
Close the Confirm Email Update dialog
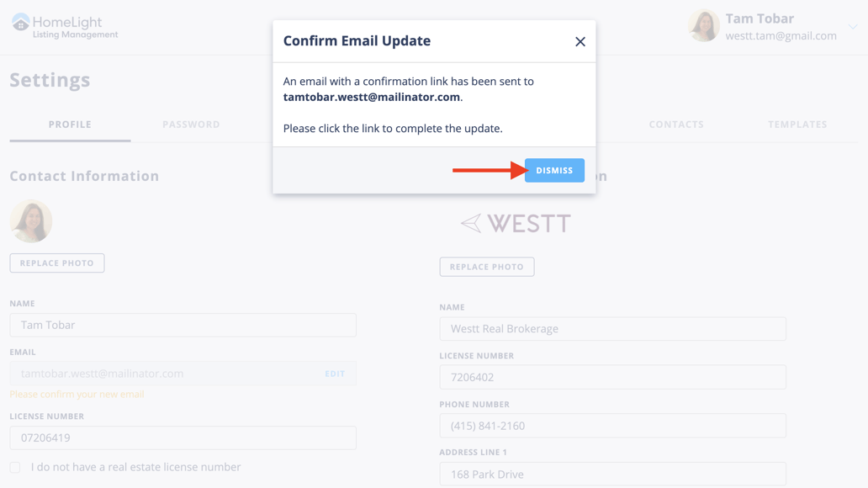[x=580, y=40]
